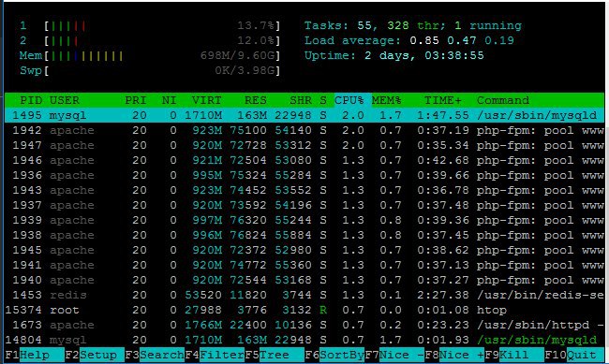Click the 12.0% CPU 2 value

click(256, 40)
